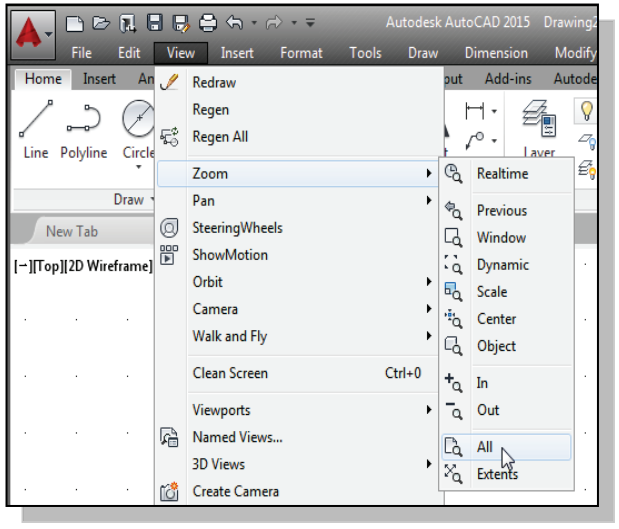Click the Zoom Object icon

453,346
